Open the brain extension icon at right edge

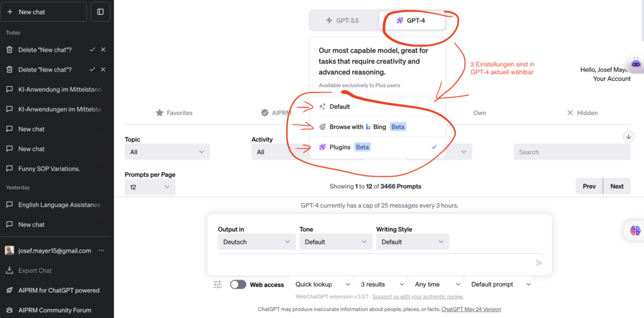[635, 231]
